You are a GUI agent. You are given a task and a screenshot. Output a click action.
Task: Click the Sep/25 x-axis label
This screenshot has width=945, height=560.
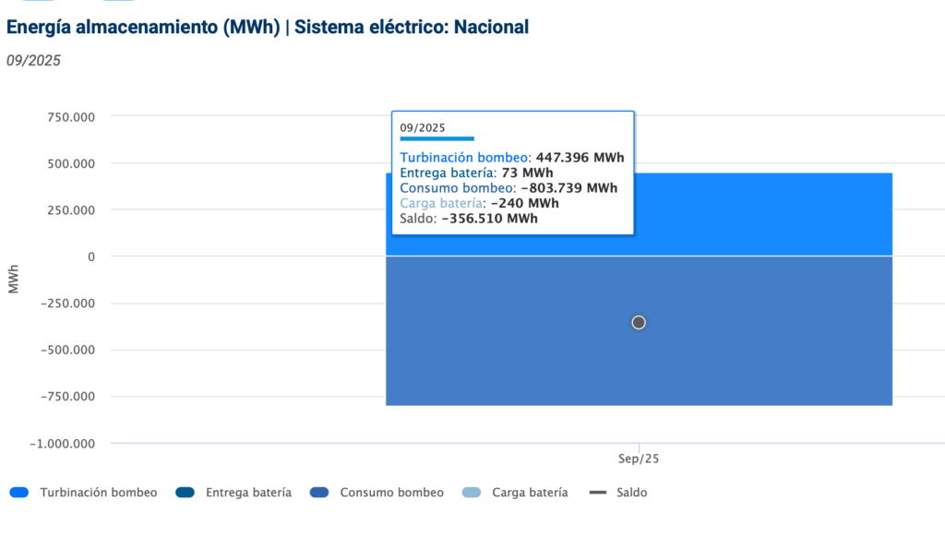pyautogui.click(x=639, y=459)
